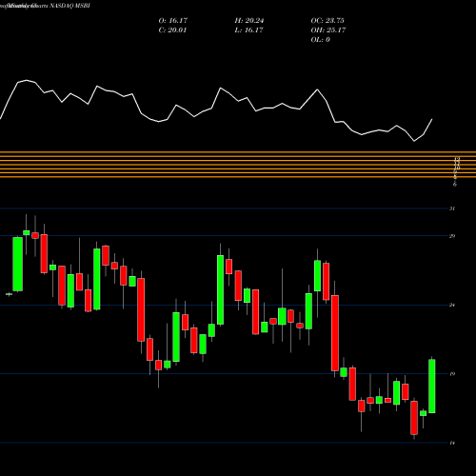This screenshot has height=476, width=476.
Task: Click the OL: 0 reading
Action: (x=320, y=40)
